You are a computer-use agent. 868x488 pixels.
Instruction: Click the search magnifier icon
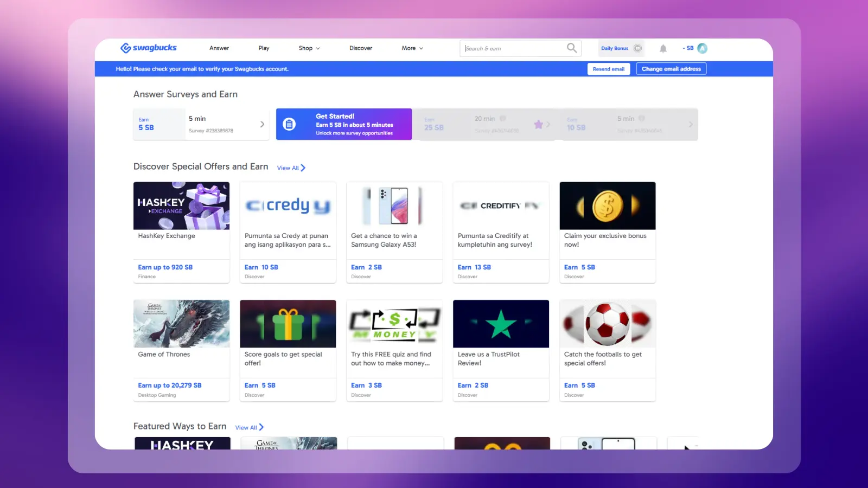click(x=572, y=48)
